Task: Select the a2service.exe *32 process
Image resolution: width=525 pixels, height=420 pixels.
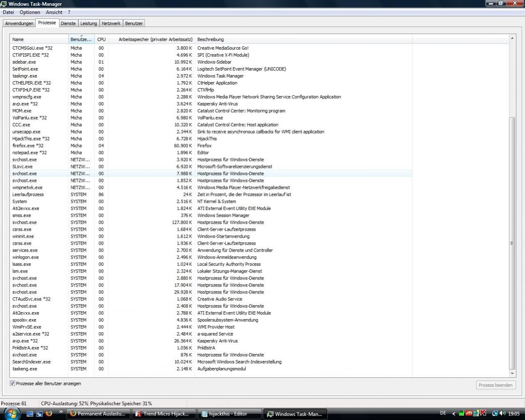Action: point(211,334)
